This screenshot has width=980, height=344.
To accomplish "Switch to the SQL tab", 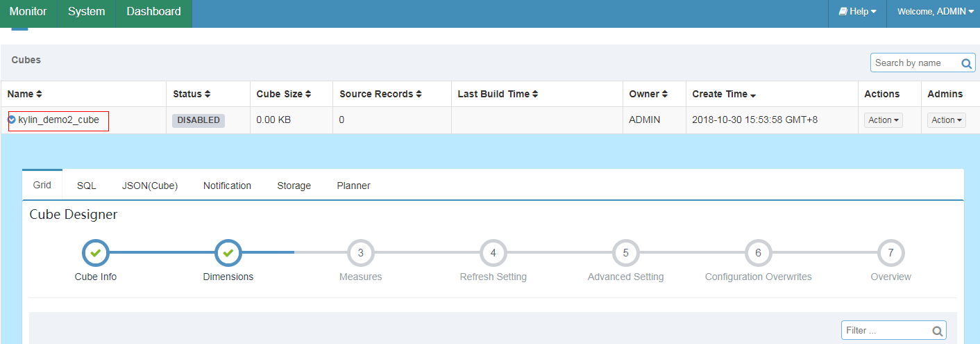I will coord(87,186).
